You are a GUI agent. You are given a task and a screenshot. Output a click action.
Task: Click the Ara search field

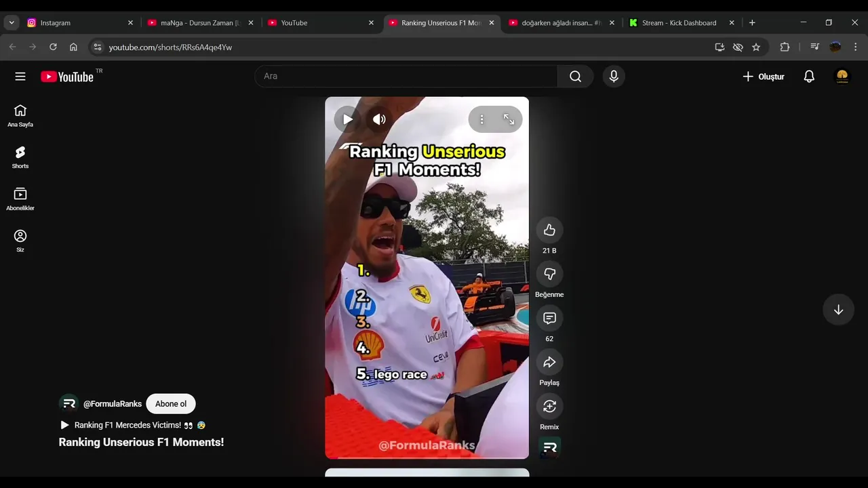406,77
